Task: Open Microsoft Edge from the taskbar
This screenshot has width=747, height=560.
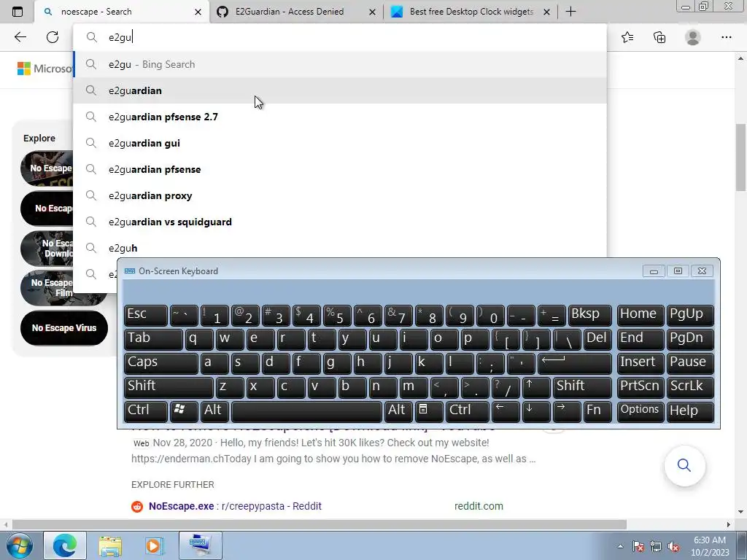Action: pos(65,545)
